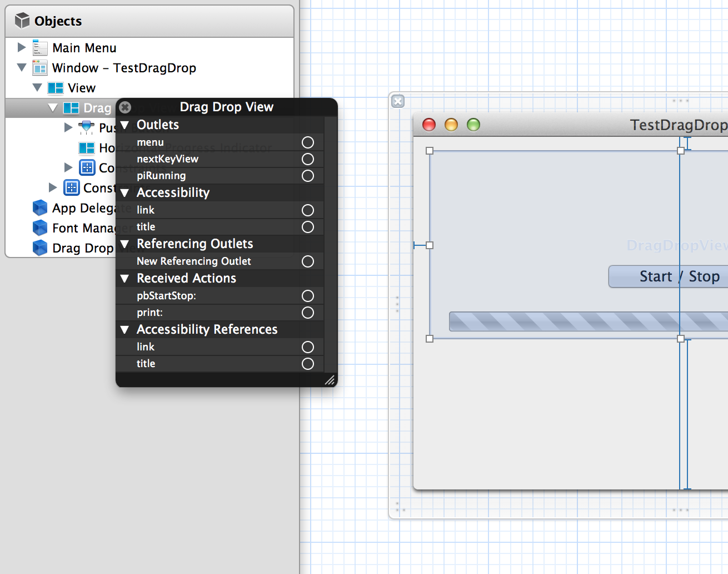Click the menu outlet name
Image resolution: width=728 pixels, height=574 pixels.
[x=150, y=142]
